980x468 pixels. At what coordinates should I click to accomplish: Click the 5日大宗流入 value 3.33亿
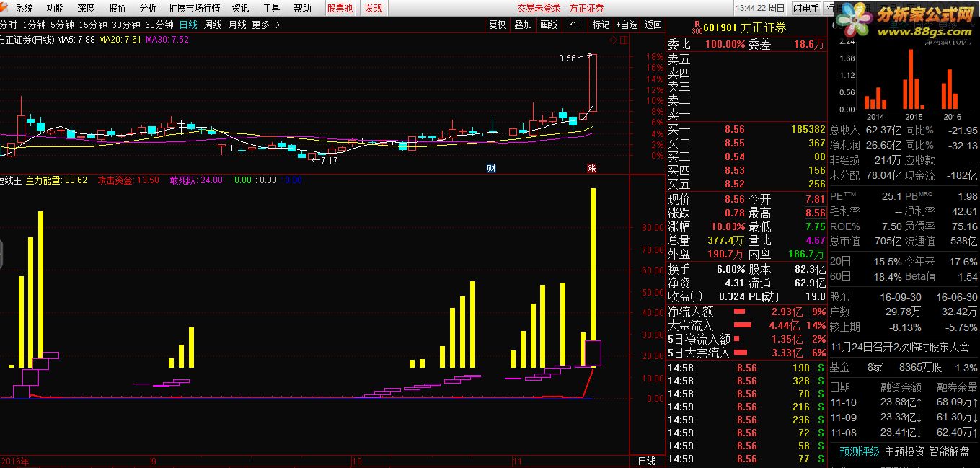click(787, 353)
